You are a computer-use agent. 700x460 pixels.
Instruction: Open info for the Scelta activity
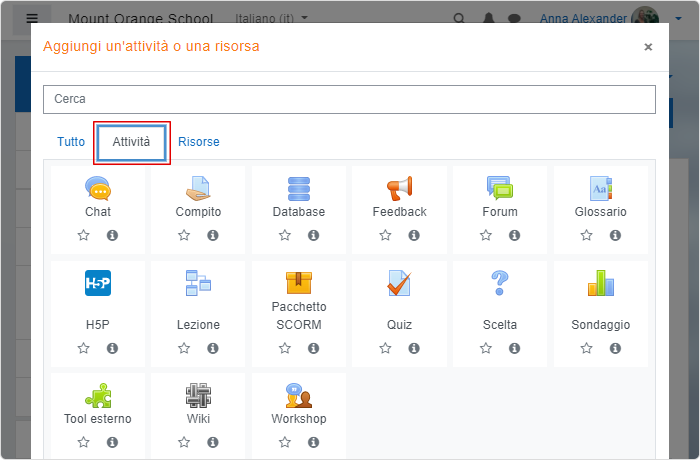[x=514, y=348]
